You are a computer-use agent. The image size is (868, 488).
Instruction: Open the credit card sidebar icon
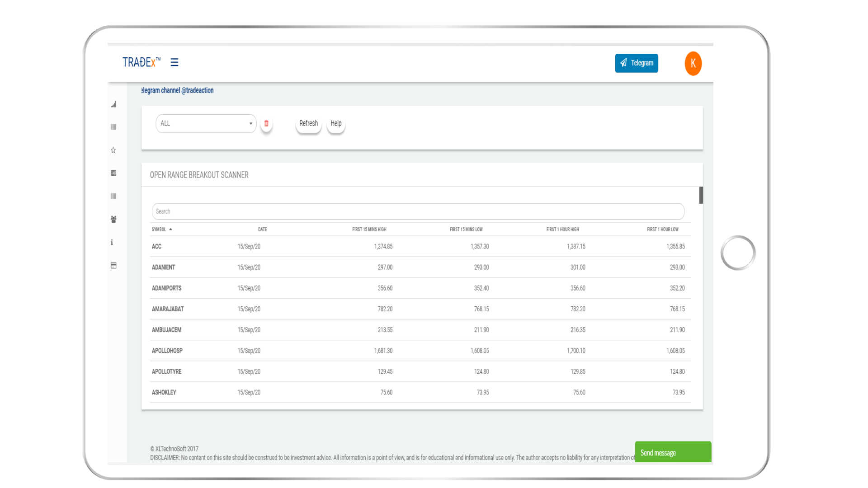pyautogui.click(x=113, y=265)
